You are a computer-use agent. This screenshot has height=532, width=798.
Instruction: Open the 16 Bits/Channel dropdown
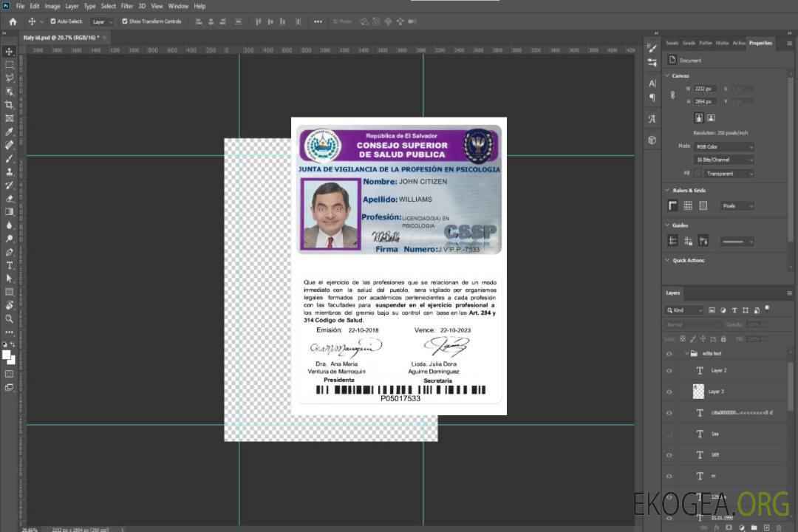[x=723, y=160]
